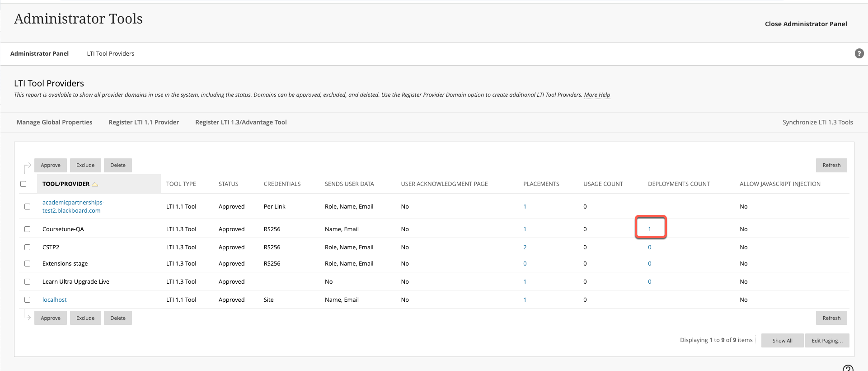Click the TOOL TYPE column header

(181, 184)
